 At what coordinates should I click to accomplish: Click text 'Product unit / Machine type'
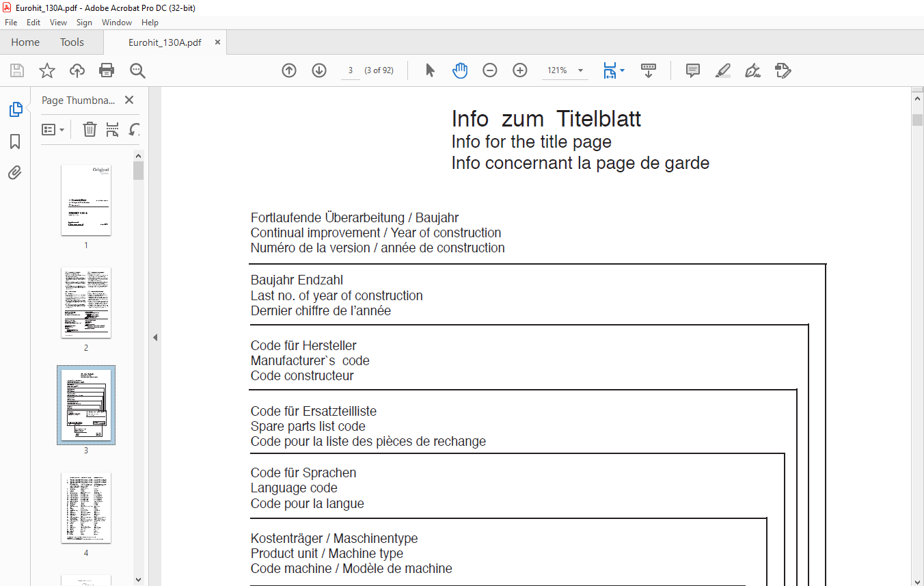tap(327, 553)
